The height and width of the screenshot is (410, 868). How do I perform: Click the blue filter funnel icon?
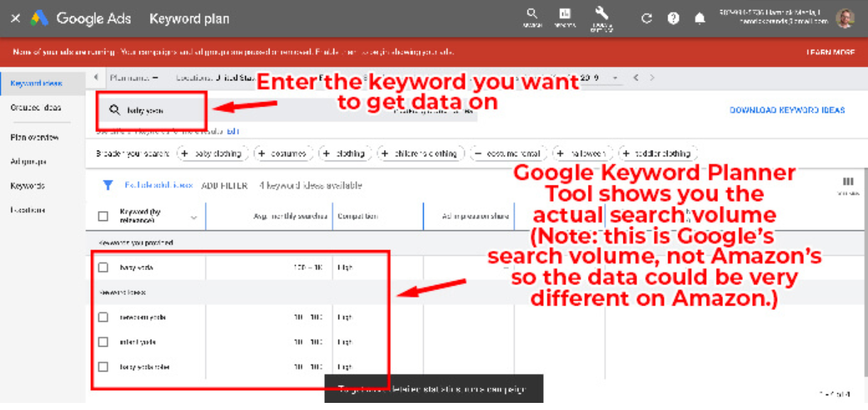(x=107, y=185)
